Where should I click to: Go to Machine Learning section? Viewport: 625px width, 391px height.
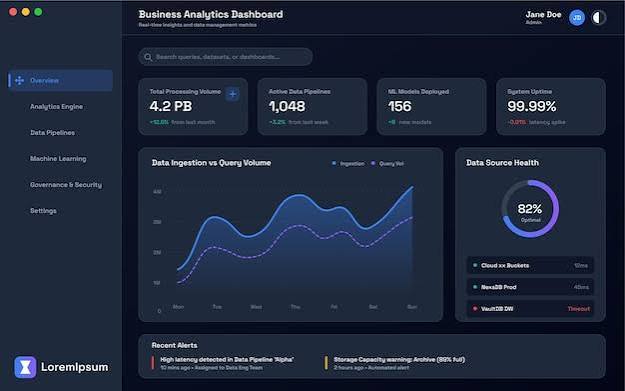58,159
